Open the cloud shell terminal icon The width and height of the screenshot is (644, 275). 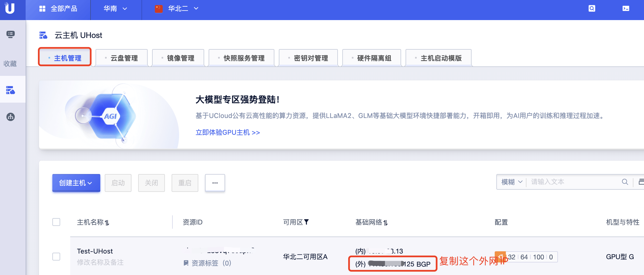click(626, 9)
